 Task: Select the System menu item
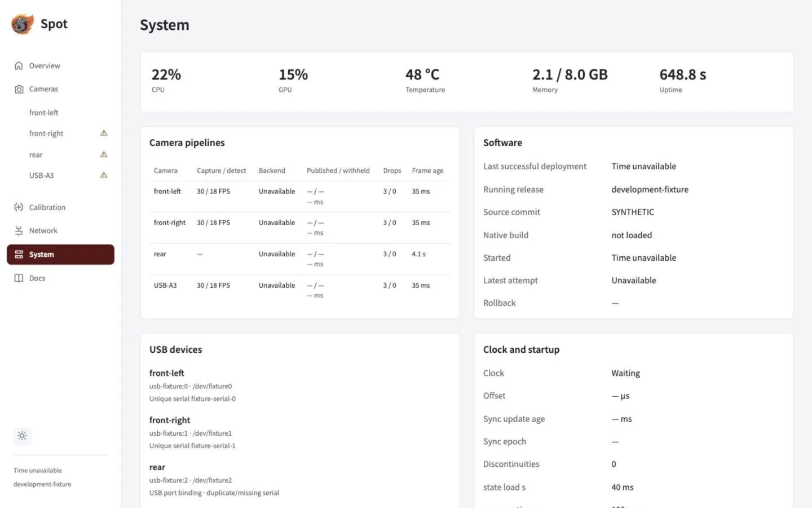point(60,255)
